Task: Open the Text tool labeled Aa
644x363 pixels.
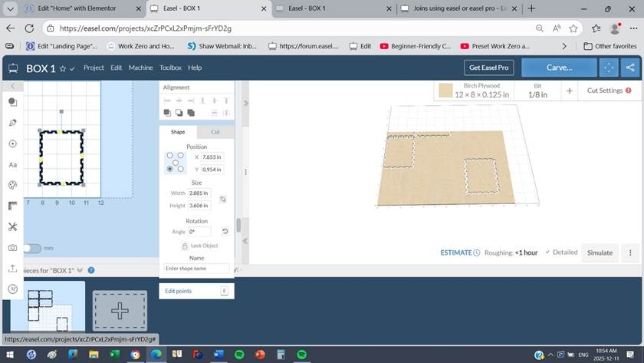Action: (x=12, y=164)
